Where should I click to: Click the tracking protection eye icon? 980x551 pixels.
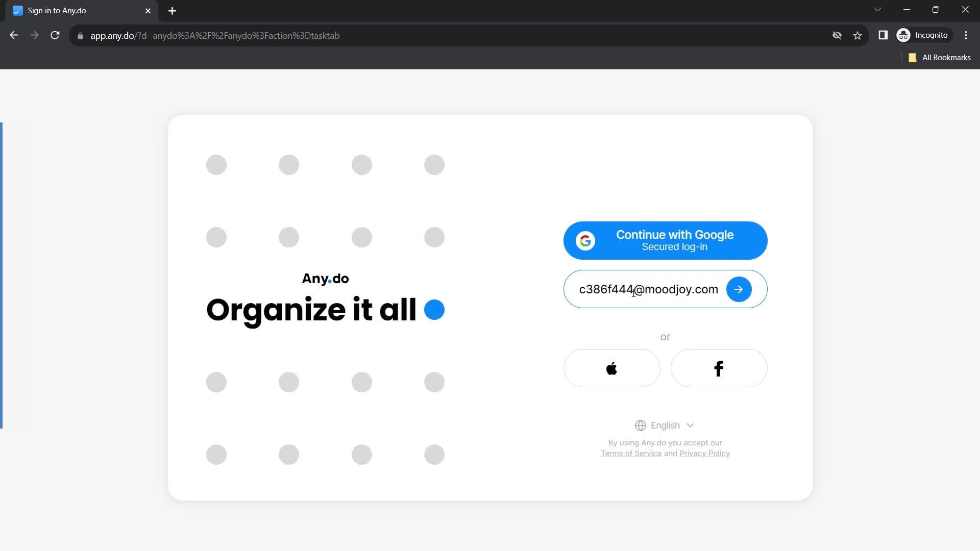coord(837,35)
